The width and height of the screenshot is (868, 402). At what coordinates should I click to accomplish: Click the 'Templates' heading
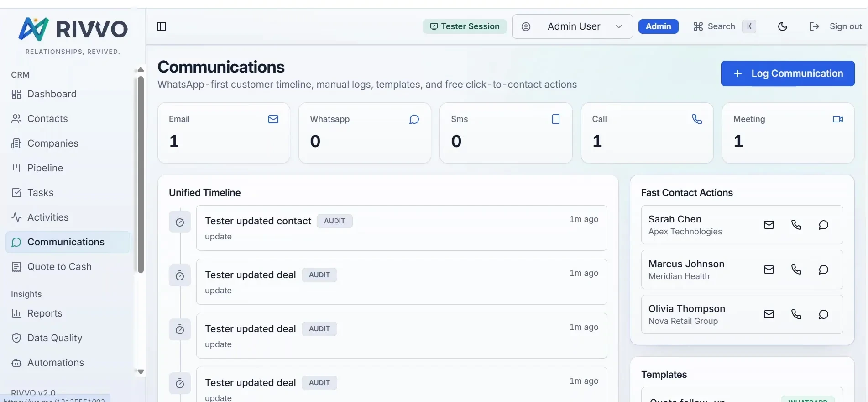pyautogui.click(x=664, y=375)
